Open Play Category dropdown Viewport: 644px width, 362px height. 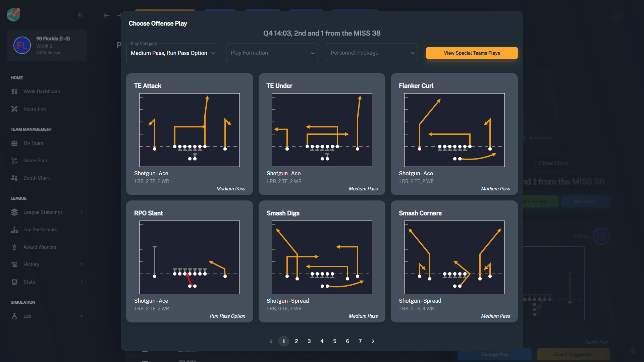pyautogui.click(x=172, y=53)
